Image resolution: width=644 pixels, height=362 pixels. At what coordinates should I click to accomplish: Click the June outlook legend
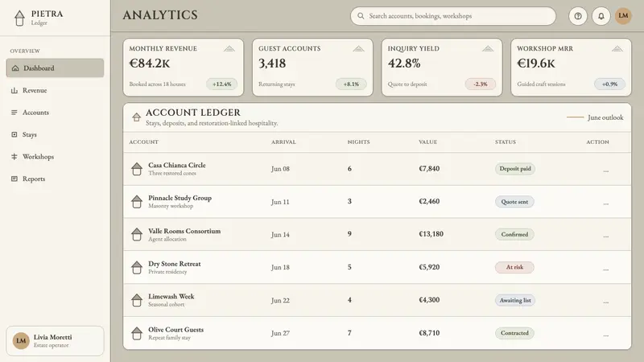click(595, 117)
